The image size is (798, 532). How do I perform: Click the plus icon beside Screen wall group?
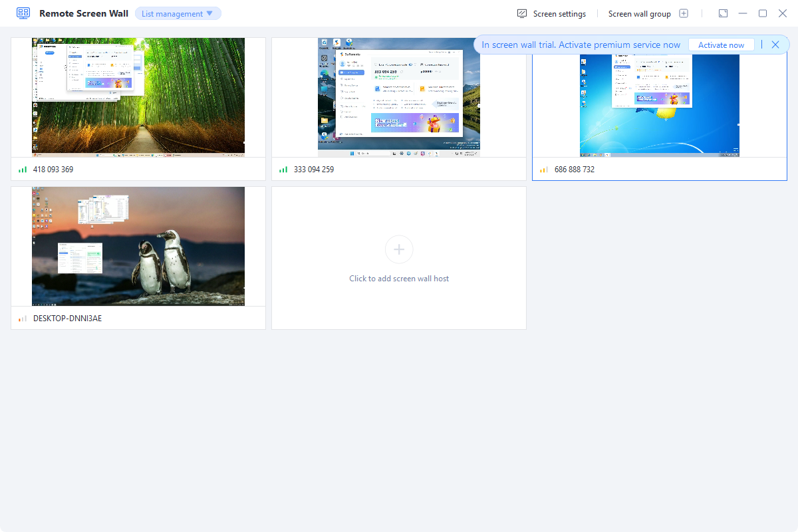coord(683,13)
